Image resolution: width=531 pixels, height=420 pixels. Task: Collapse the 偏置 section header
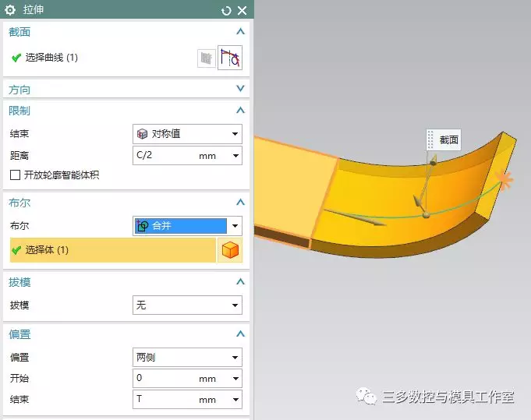(240, 334)
